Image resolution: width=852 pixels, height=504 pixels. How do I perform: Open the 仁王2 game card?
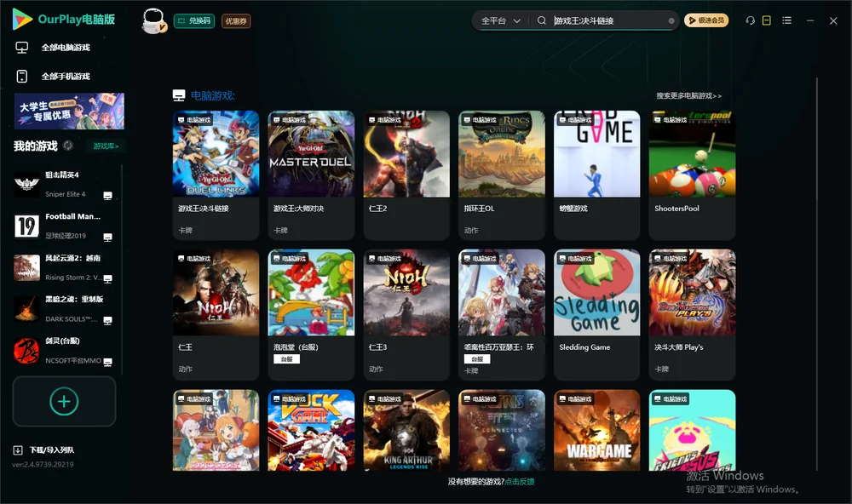pyautogui.click(x=406, y=175)
